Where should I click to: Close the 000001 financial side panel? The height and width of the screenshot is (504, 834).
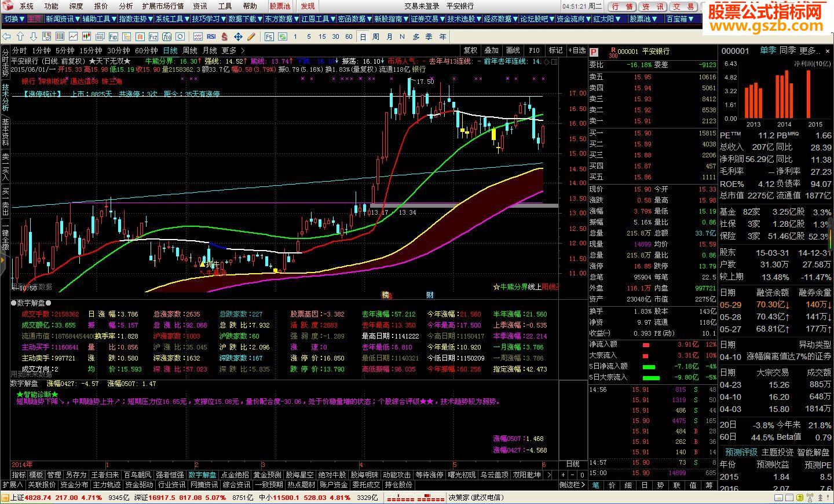tap(828, 51)
